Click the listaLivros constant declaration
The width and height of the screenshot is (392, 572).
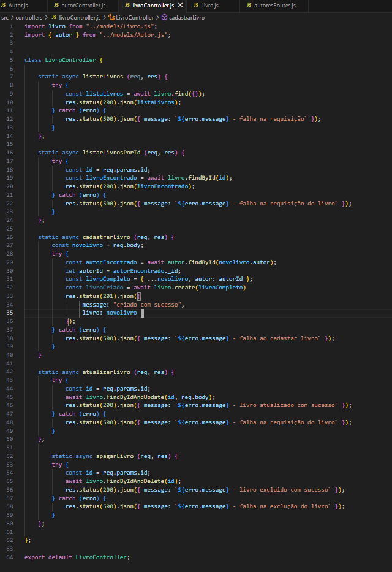point(105,94)
